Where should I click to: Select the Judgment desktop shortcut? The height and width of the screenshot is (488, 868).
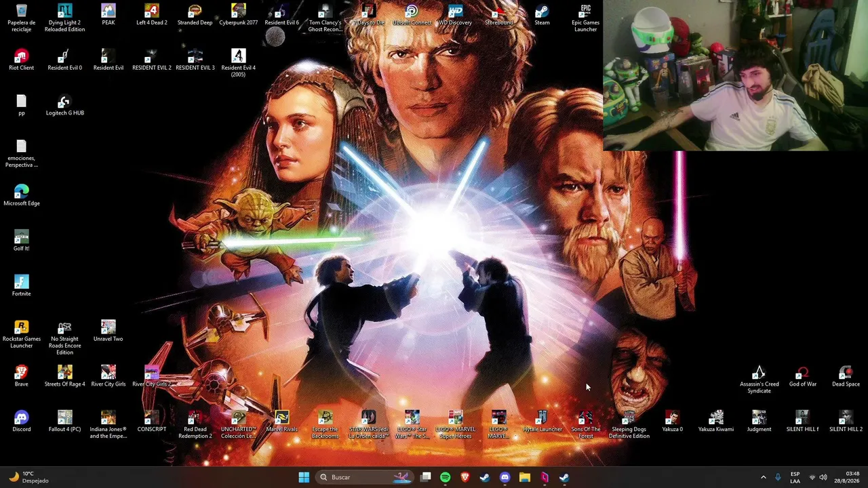tap(759, 421)
